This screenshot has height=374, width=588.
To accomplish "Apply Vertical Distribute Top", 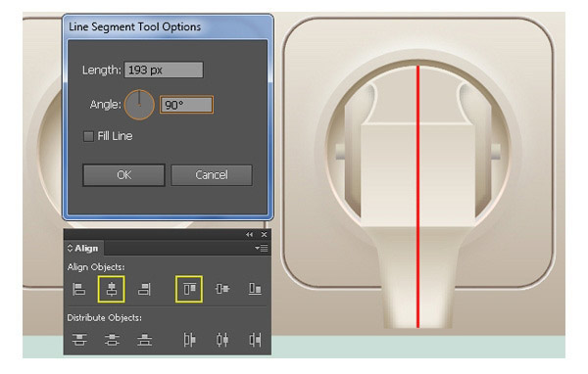I will (79, 340).
